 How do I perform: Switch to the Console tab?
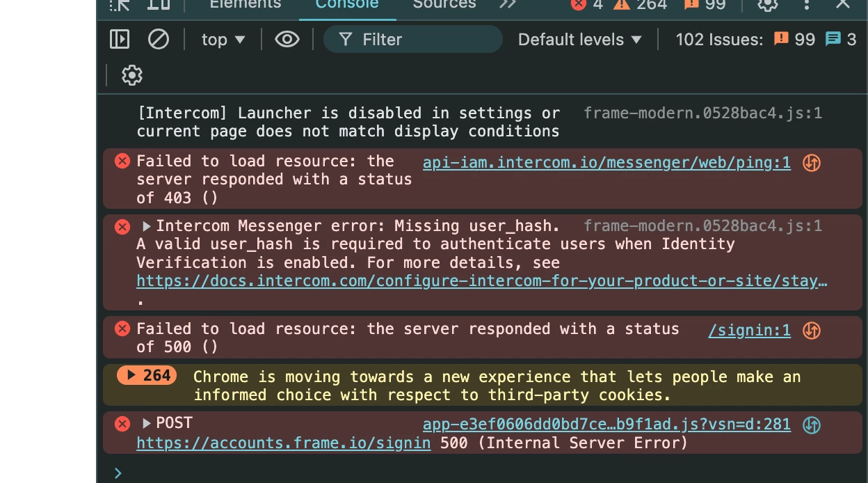point(347,4)
